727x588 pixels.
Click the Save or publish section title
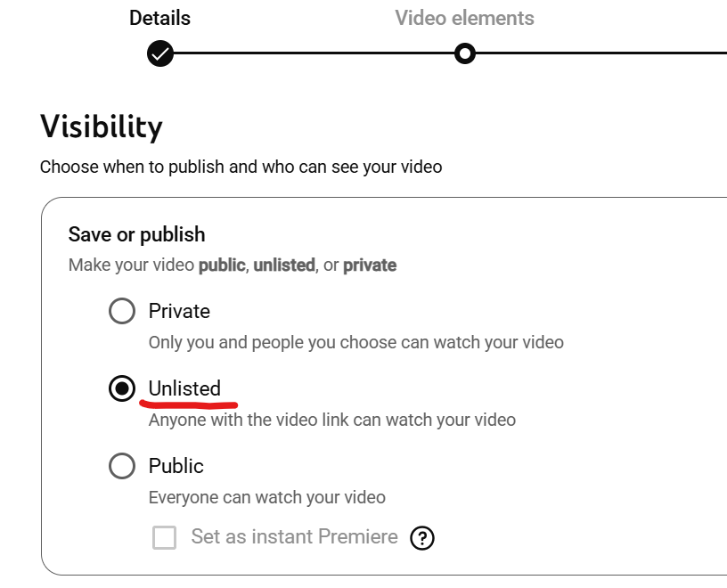pyautogui.click(x=136, y=234)
